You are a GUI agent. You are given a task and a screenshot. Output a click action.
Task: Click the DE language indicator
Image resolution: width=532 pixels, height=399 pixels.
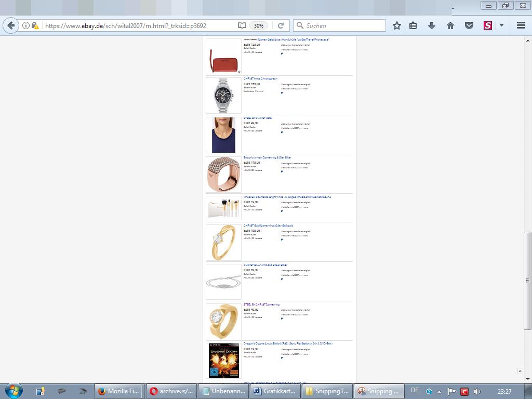point(415,391)
